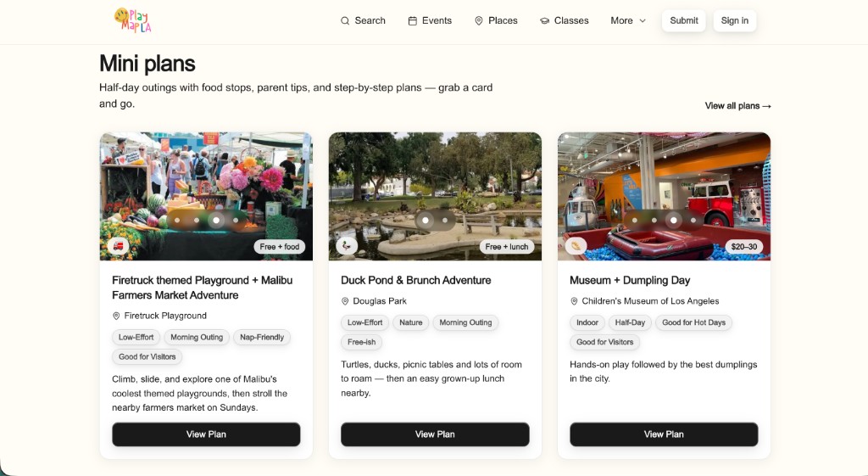Click the Sign in button

pyautogui.click(x=735, y=20)
